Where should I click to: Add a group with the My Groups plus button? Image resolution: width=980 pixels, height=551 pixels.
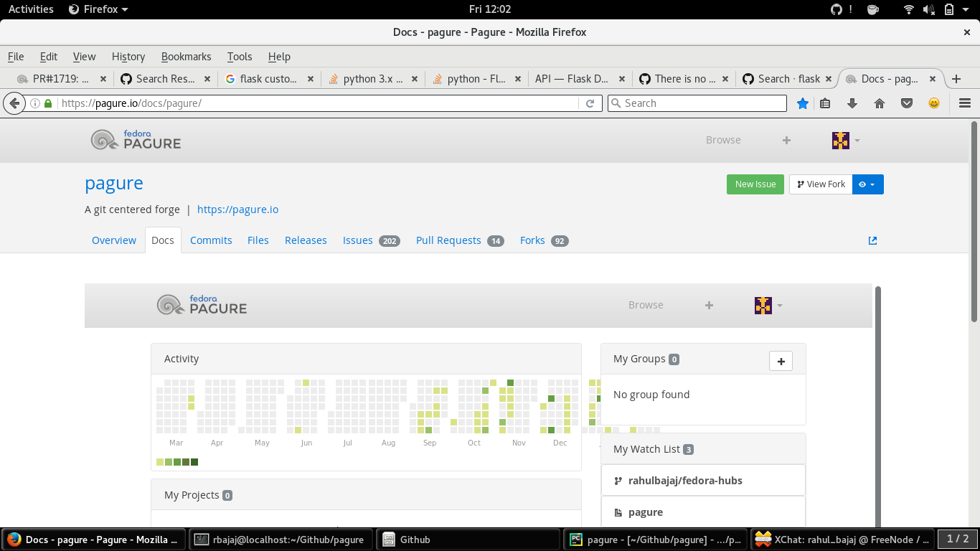(781, 361)
